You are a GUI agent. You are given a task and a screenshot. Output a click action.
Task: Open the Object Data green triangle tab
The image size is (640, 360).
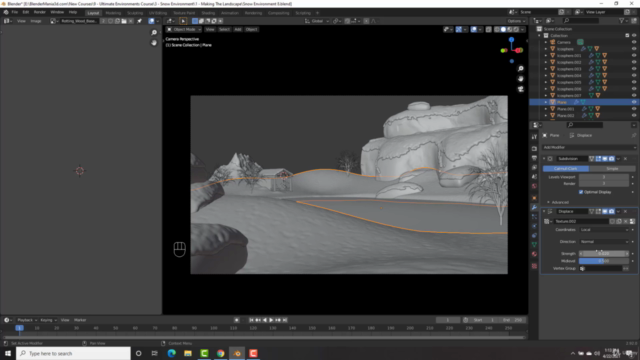click(534, 244)
